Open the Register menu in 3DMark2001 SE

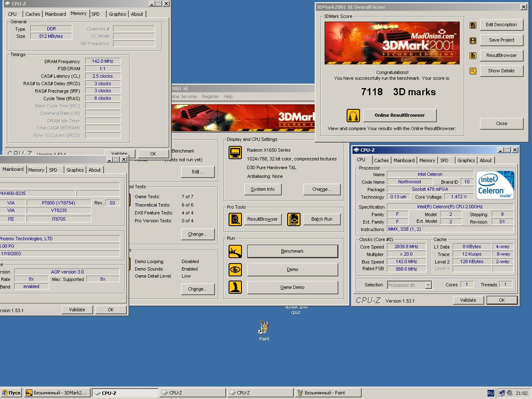point(210,96)
